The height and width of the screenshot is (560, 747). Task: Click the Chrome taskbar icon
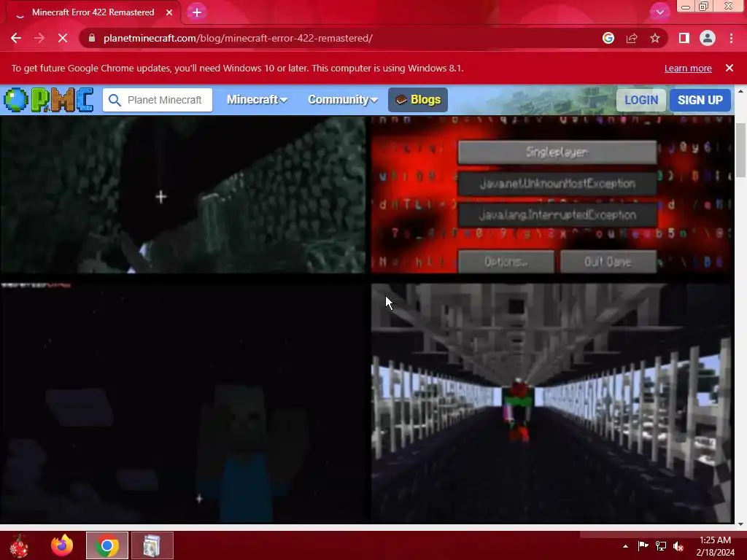tap(107, 545)
